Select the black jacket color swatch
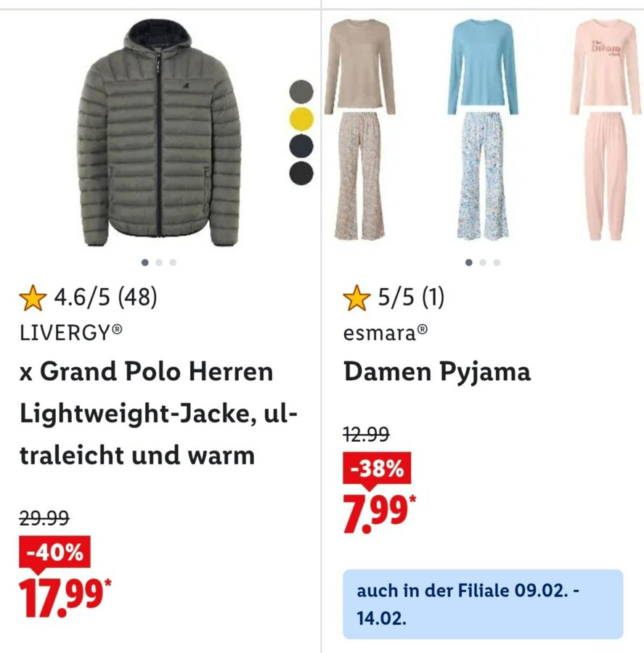 coord(301,173)
